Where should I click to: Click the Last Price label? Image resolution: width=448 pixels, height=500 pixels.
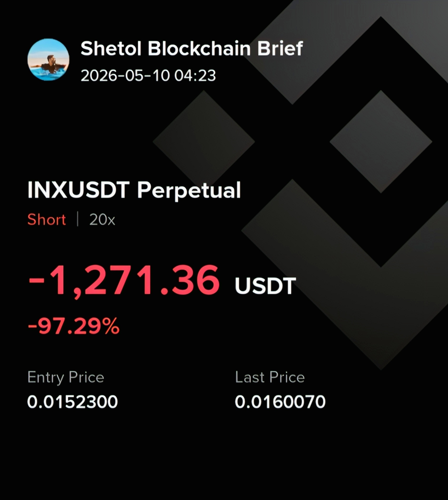tap(270, 377)
